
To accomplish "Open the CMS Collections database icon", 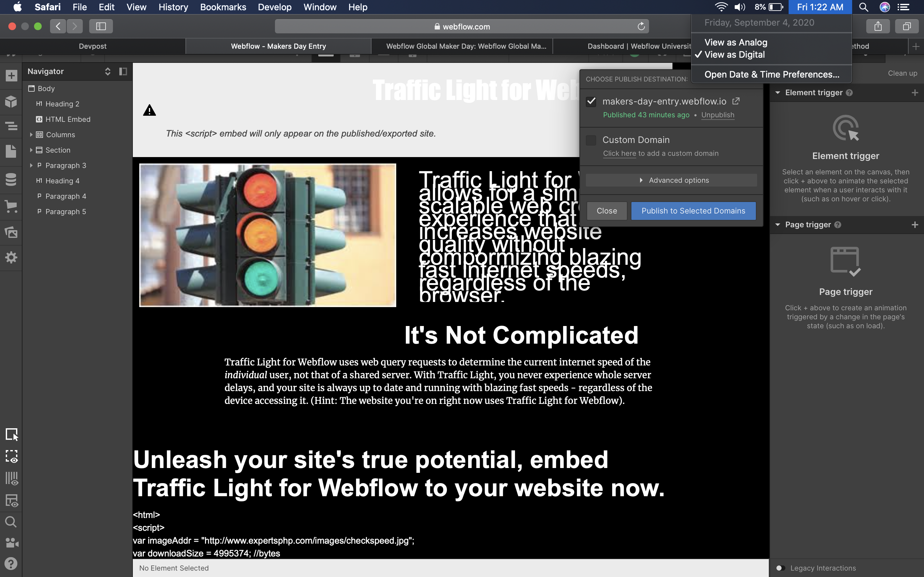I will click(x=11, y=180).
